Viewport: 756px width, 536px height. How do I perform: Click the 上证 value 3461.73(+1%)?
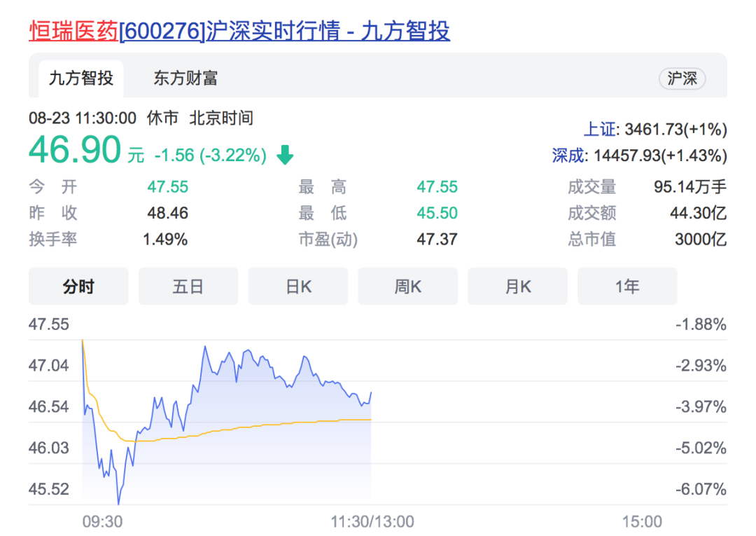click(676, 130)
